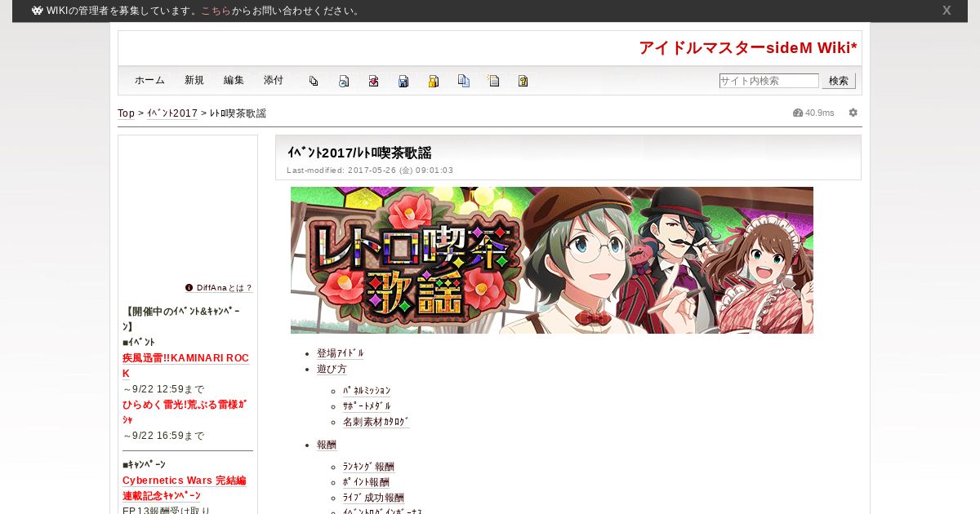Viewport: 980px width, 514px height.
Task: Click the red downward arrow toolbar icon
Action: [x=373, y=81]
